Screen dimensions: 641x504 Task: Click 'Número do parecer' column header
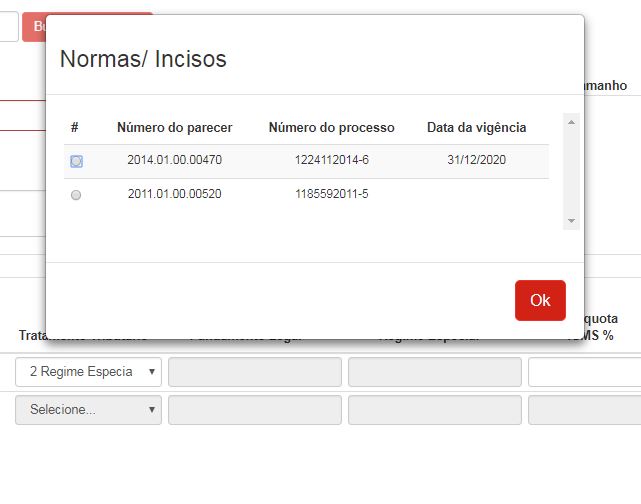click(x=175, y=128)
